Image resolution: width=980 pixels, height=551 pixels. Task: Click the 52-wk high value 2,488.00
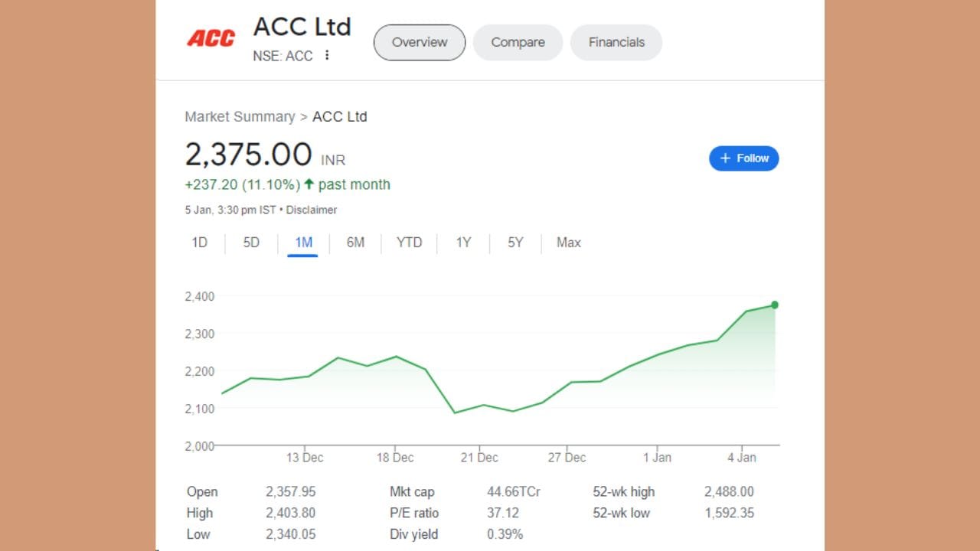tap(729, 491)
